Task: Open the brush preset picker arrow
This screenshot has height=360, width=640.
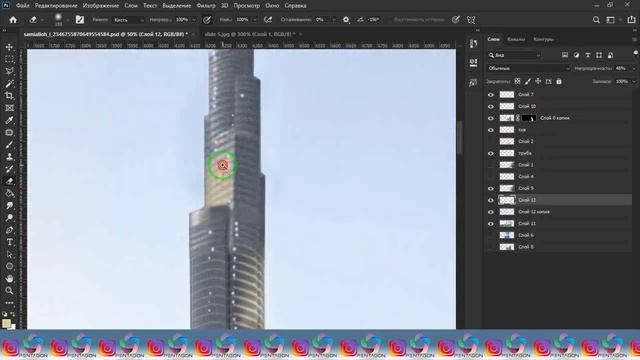Action: click(68, 20)
